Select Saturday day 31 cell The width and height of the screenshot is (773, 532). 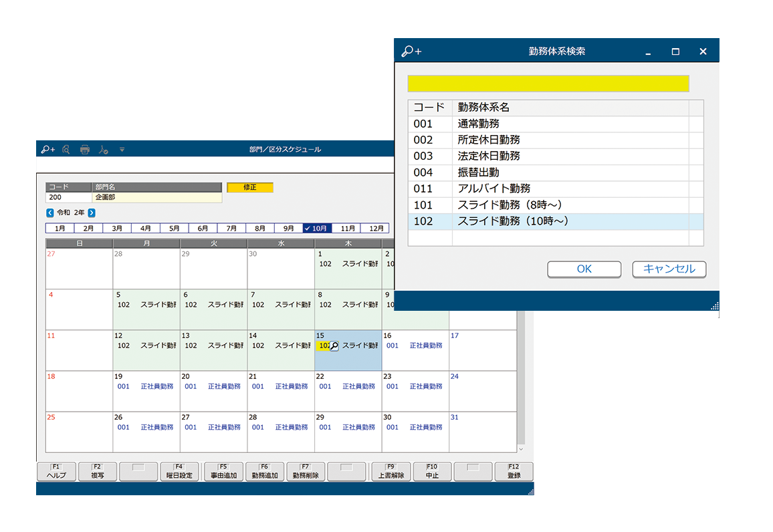[483, 432]
